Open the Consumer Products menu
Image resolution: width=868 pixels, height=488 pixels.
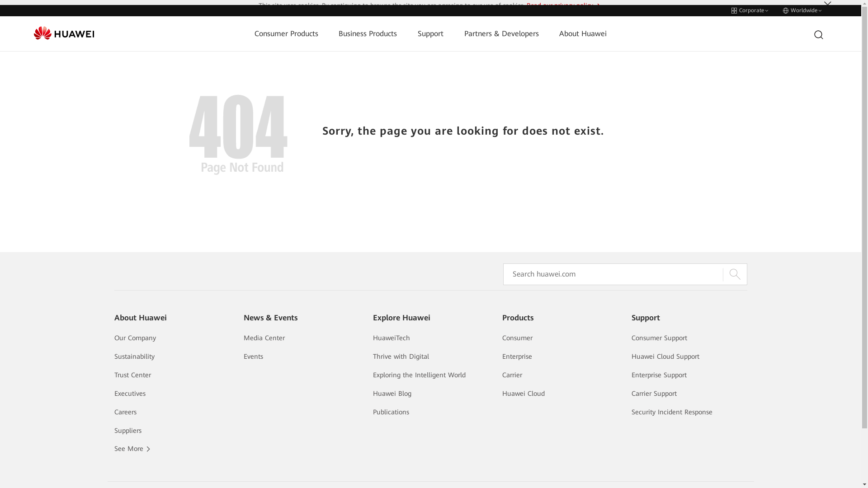(x=286, y=34)
